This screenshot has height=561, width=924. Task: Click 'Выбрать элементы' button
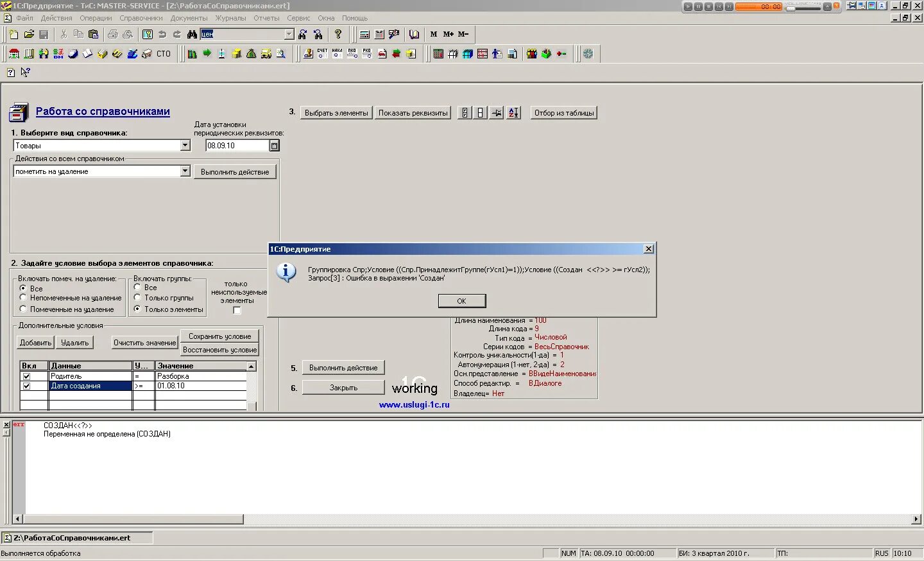click(336, 113)
